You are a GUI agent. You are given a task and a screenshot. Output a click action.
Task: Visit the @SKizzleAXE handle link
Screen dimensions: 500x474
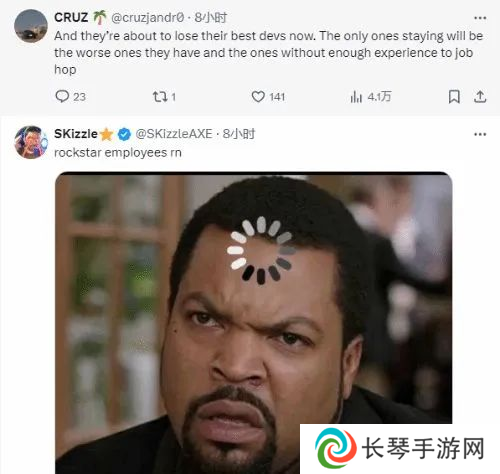tap(174, 134)
